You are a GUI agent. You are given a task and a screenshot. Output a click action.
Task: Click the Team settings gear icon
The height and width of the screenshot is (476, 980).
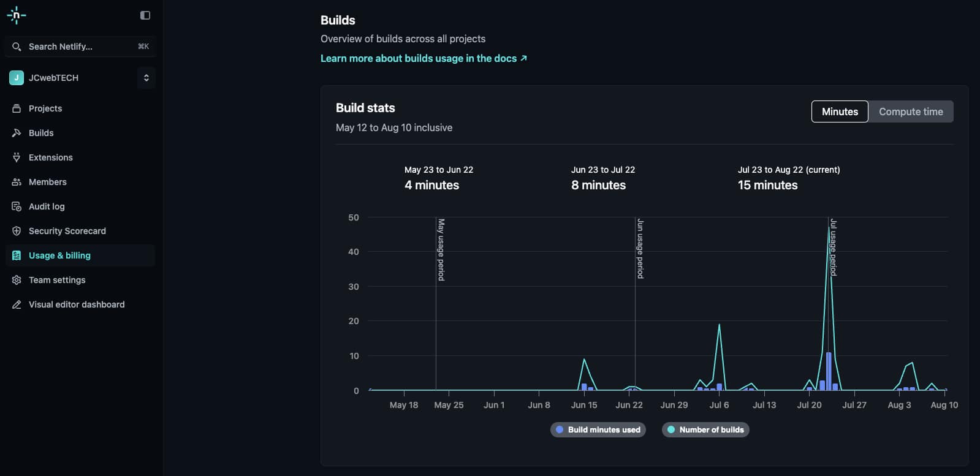click(x=17, y=280)
